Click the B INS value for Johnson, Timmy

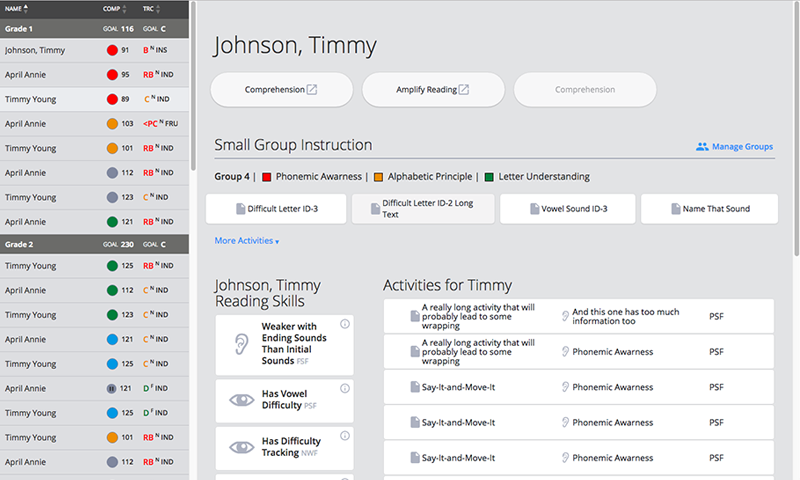tap(155, 50)
